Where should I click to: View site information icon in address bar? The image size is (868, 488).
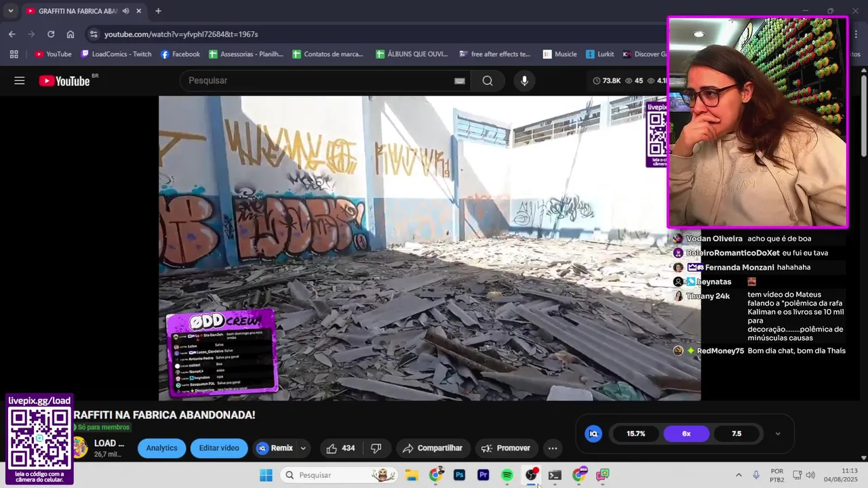(94, 34)
